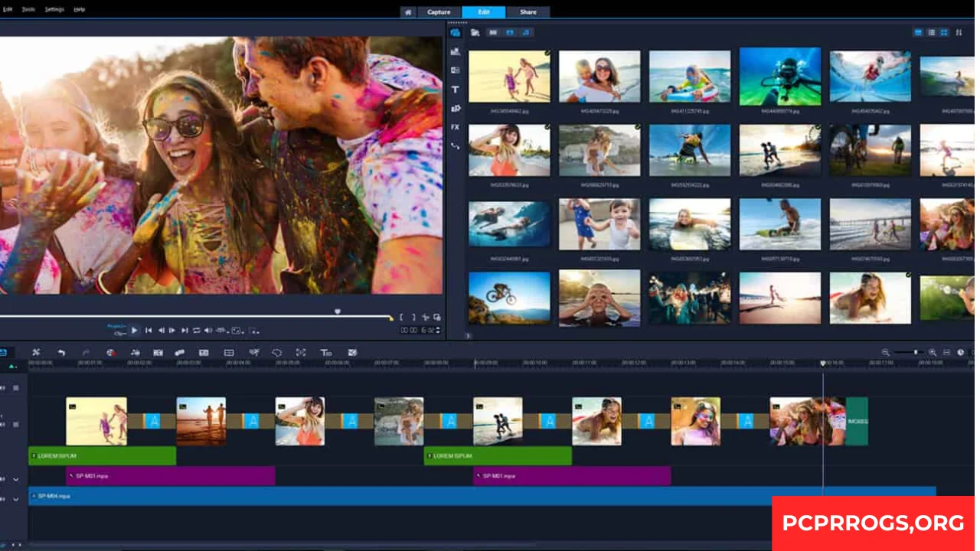Image resolution: width=980 pixels, height=551 pixels.
Task: Toggle audio files filter in library
Action: [525, 33]
